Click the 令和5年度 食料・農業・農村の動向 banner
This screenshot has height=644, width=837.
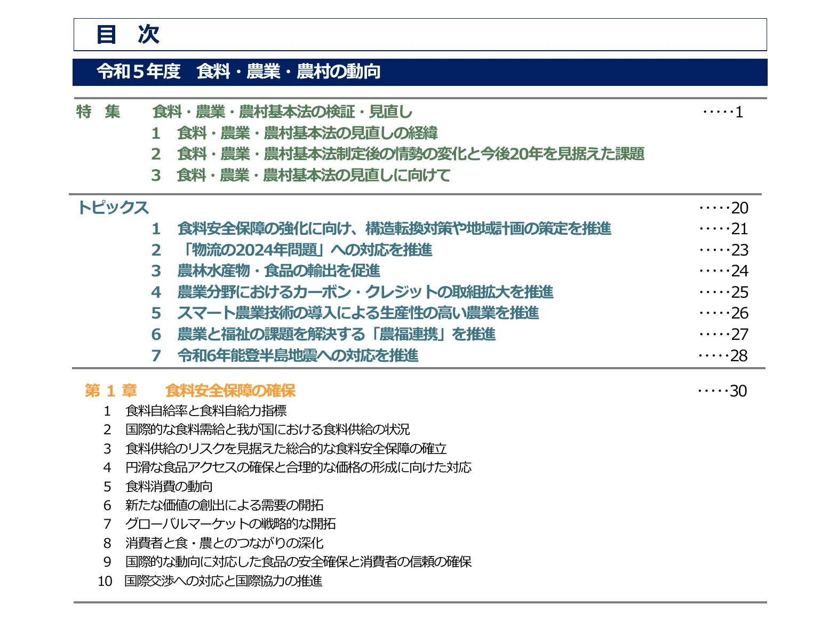coord(238,71)
